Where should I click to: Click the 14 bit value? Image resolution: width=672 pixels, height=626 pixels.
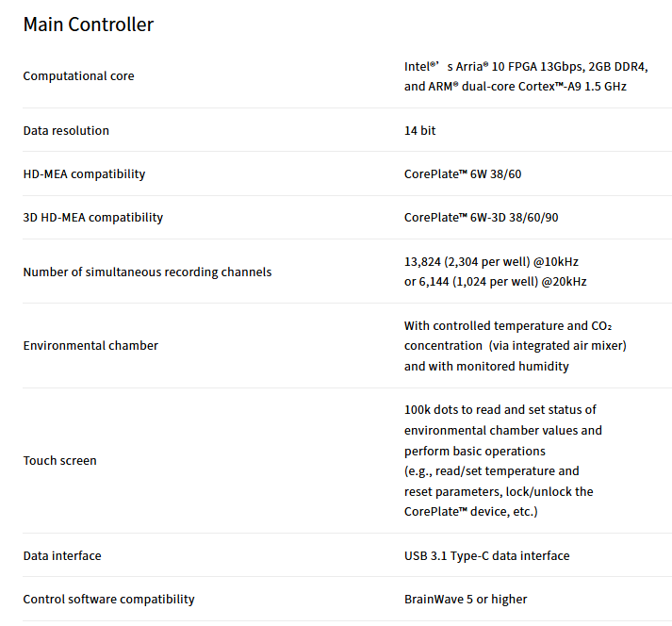pos(419,130)
